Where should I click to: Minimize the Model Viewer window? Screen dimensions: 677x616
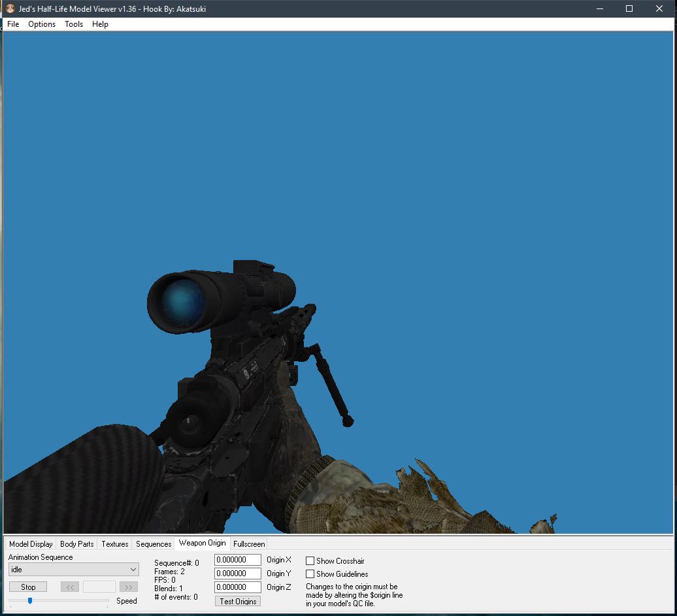coord(600,8)
